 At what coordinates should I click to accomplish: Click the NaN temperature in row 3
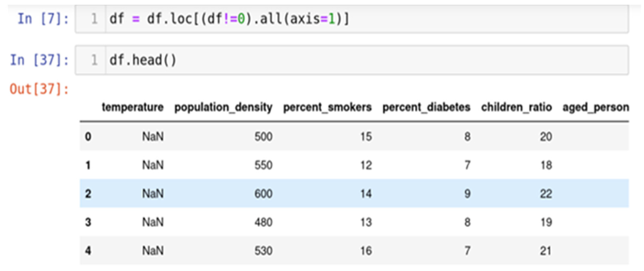click(153, 222)
